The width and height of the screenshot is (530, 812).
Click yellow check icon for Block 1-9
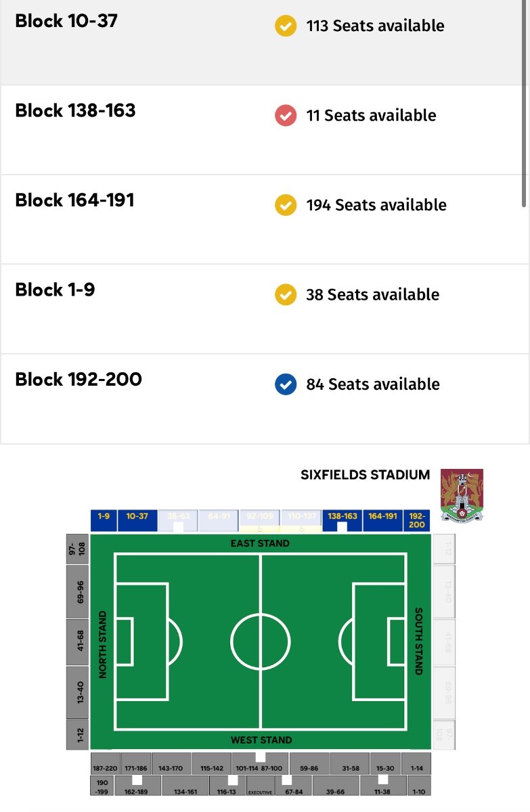(285, 295)
